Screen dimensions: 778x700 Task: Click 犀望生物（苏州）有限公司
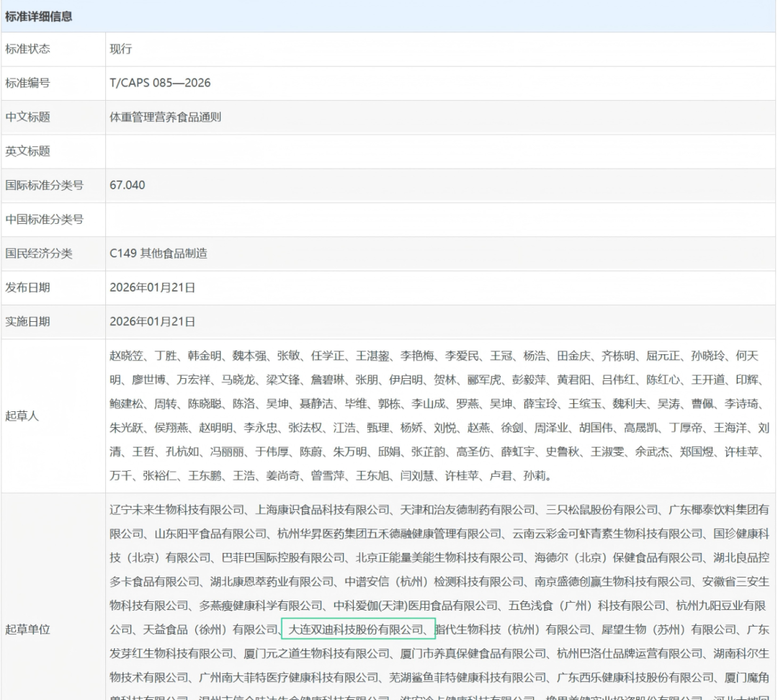tap(669, 629)
